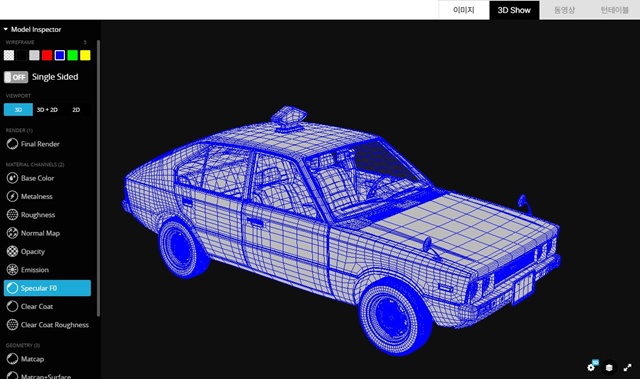
Task: Toggle the Single Sided OFF switch
Action: click(16, 77)
